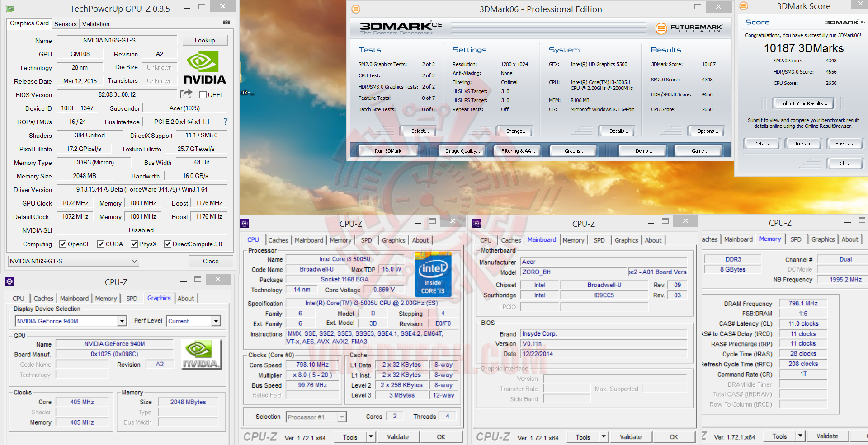
Task: Click the Demo... button in 3DMark06
Action: click(644, 151)
